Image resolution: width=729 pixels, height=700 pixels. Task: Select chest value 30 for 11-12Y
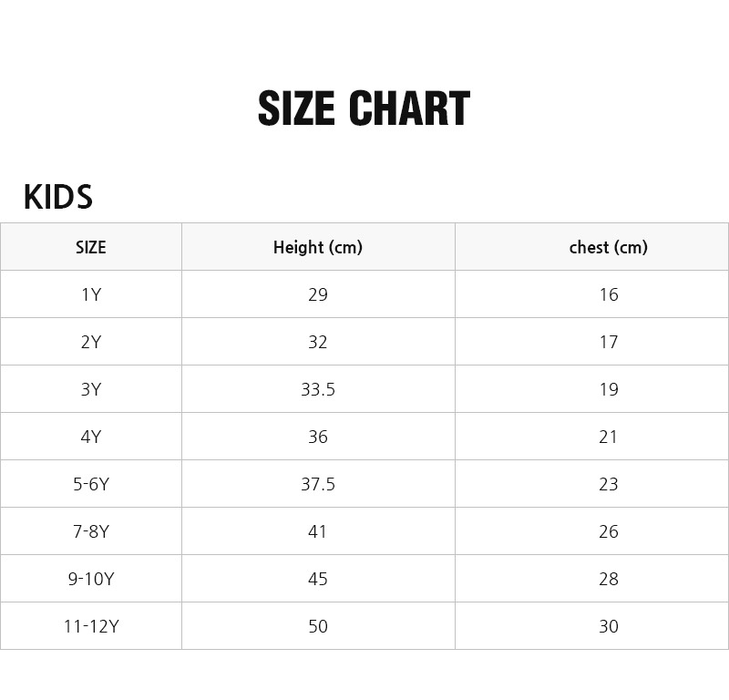pos(609,626)
